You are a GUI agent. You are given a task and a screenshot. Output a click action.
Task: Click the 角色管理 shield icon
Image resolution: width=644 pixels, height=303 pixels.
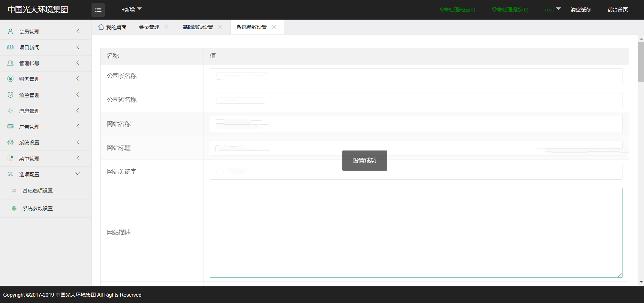[10, 95]
